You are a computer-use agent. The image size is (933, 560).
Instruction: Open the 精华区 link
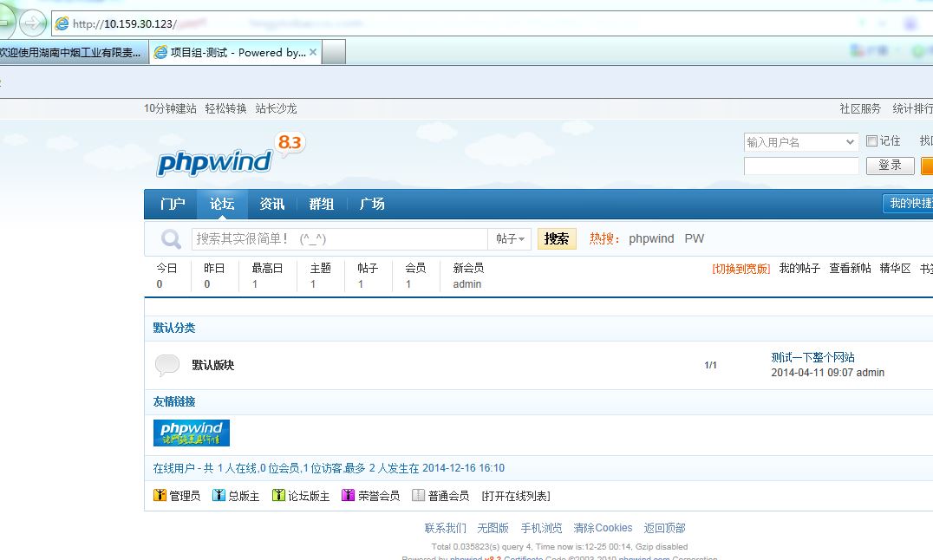coord(896,269)
